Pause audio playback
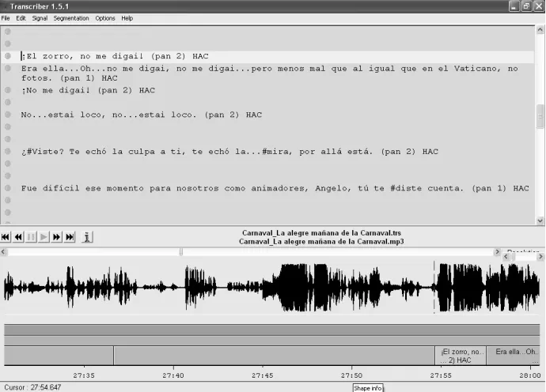Screen dimensions: 546x392 [x=31, y=237]
